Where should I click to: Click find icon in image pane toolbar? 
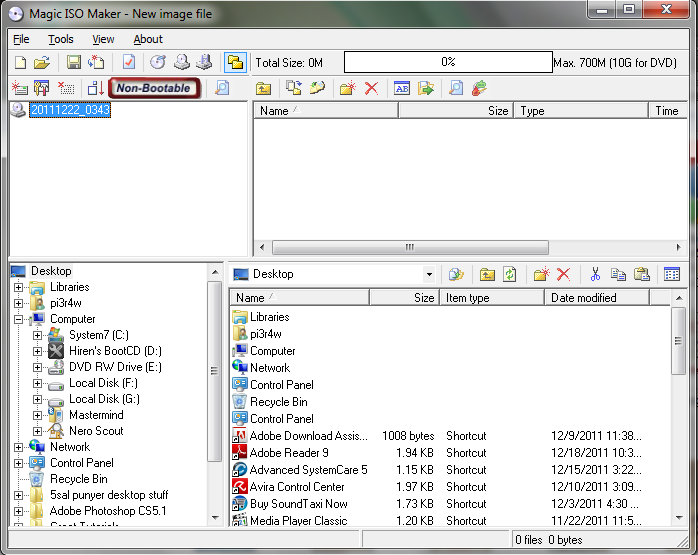click(455, 88)
